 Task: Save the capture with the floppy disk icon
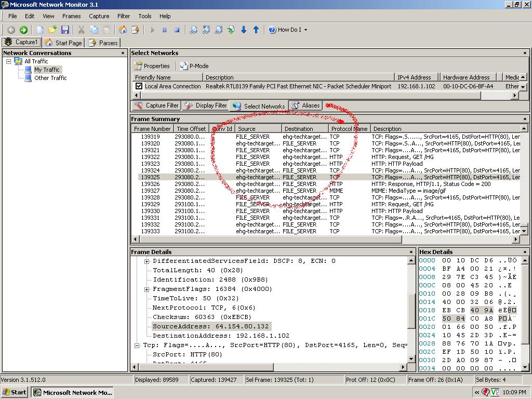coord(65,30)
